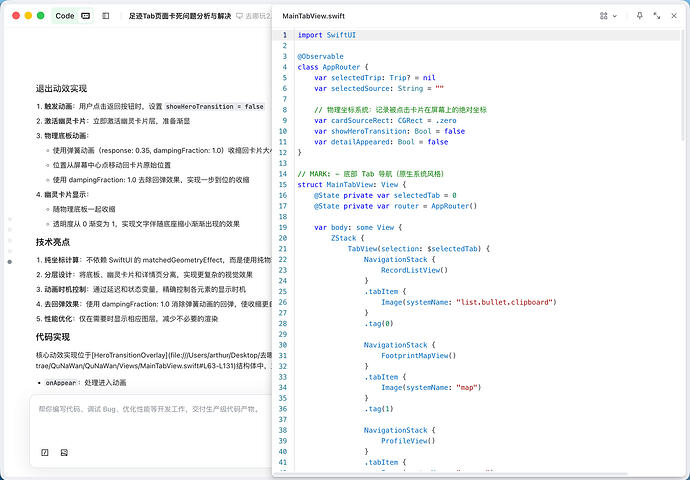Click the macOS green fullscreen window button
690x480 pixels.
tap(40, 16)
